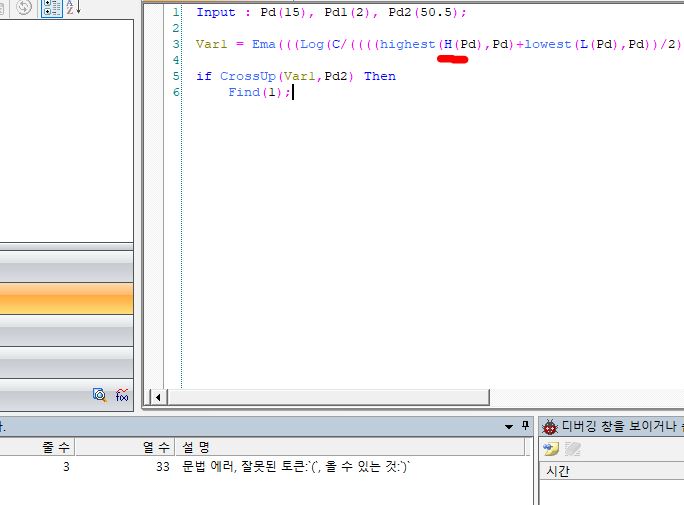
Task: Click the 열 수 column header
Action: pos(124,447)
